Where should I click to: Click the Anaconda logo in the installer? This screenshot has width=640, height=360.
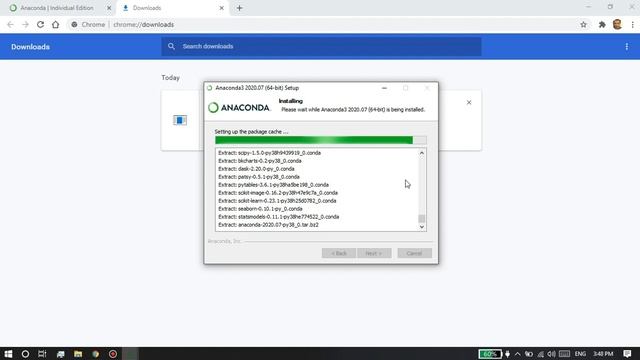[x=239, y=107]
